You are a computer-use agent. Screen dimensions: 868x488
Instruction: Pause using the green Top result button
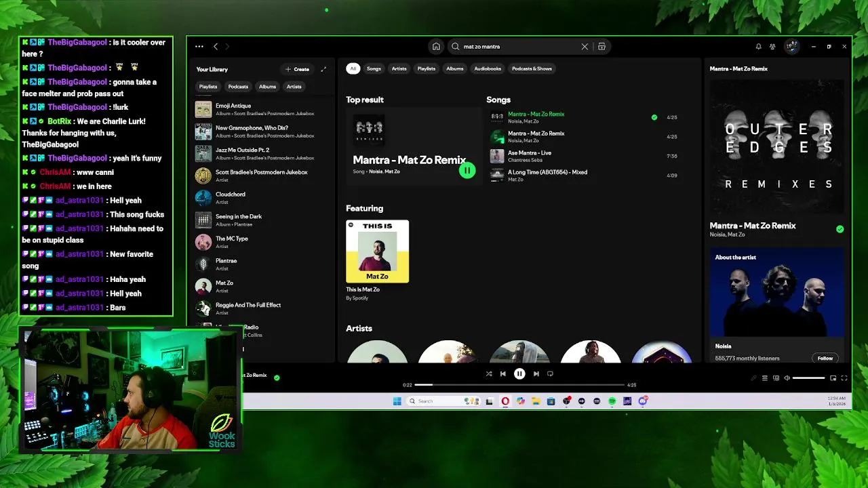(x=467, y=171)
